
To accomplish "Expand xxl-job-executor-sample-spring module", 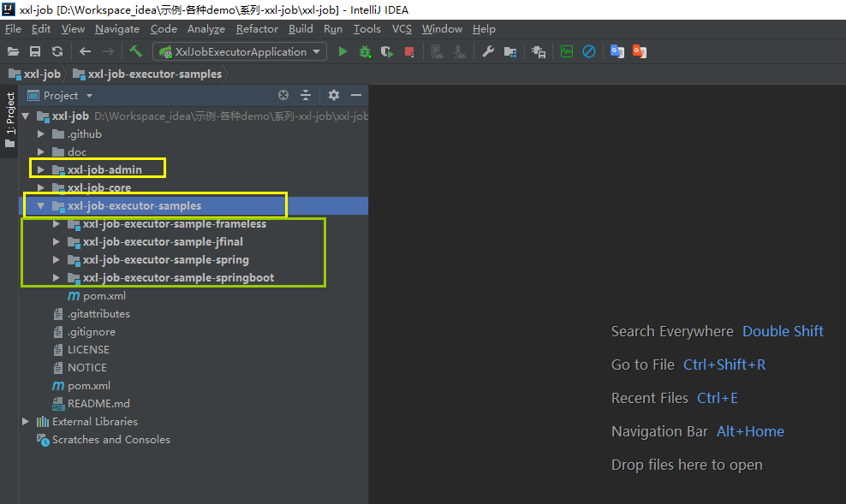I will (57, 260).
